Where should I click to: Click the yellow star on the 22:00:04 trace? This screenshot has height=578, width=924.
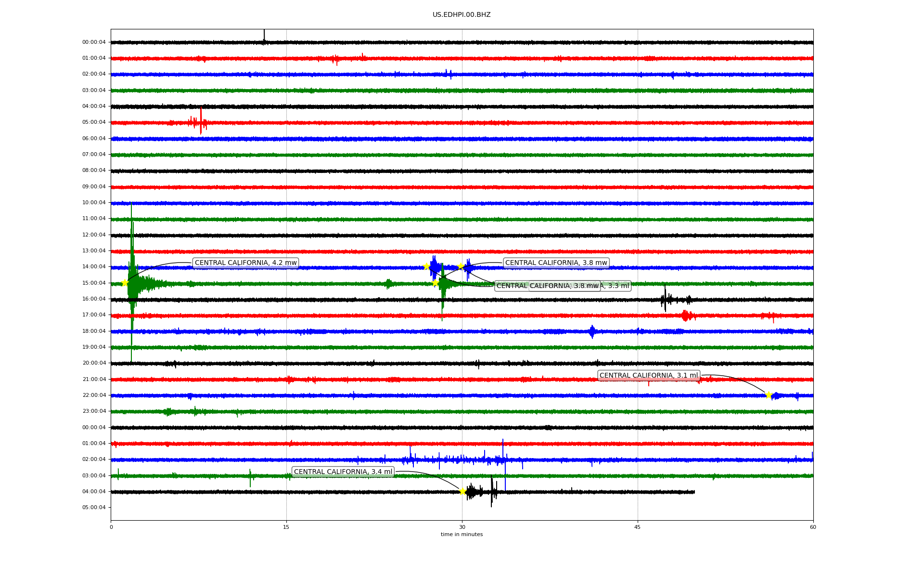coord(768,395)
